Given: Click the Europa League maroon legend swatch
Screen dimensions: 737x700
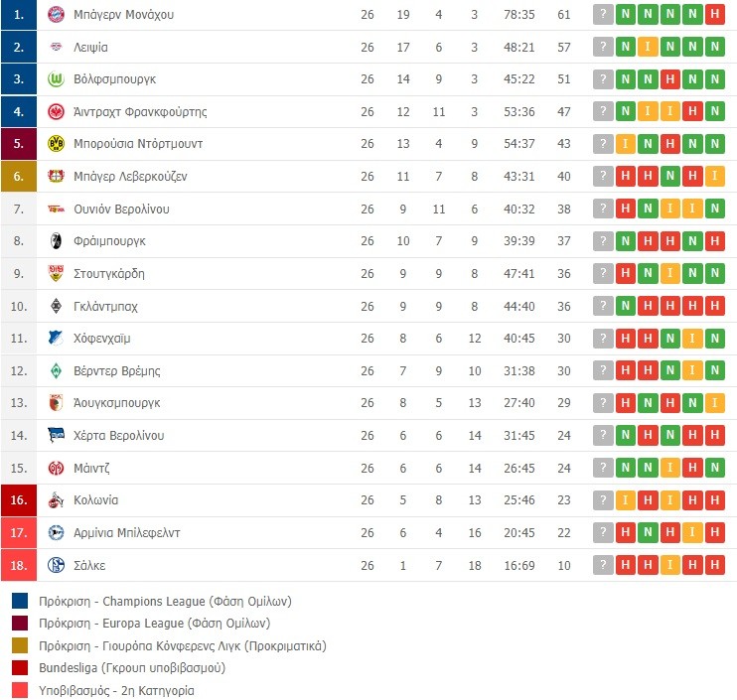Looking at the screenshot, I should (x=21, y=624).
